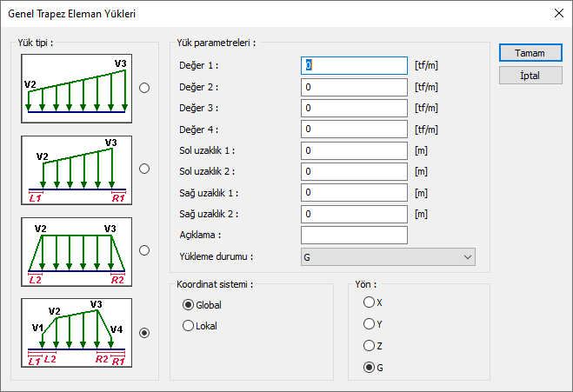Viewport: 573px width, 392px height.
Task: Select the third load type radio button
Action: (144, 250)
